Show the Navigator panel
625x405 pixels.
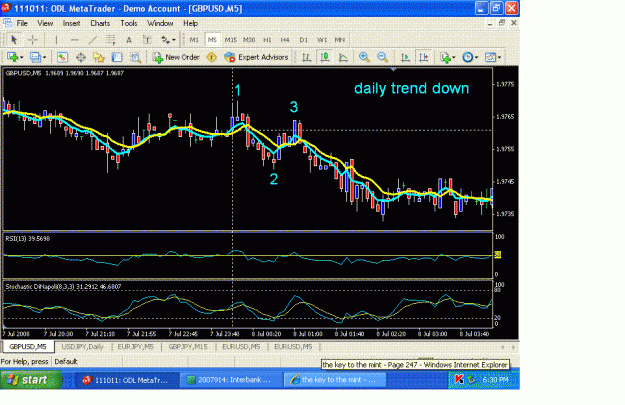coord(98,57)
